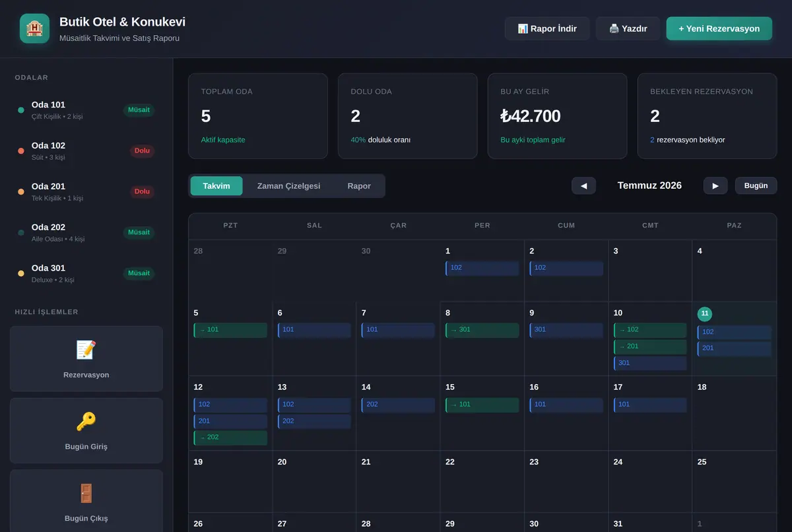Click the Müsait badge for Oda 101
This screenshot has width=792, height=532.
pos(139,110)
